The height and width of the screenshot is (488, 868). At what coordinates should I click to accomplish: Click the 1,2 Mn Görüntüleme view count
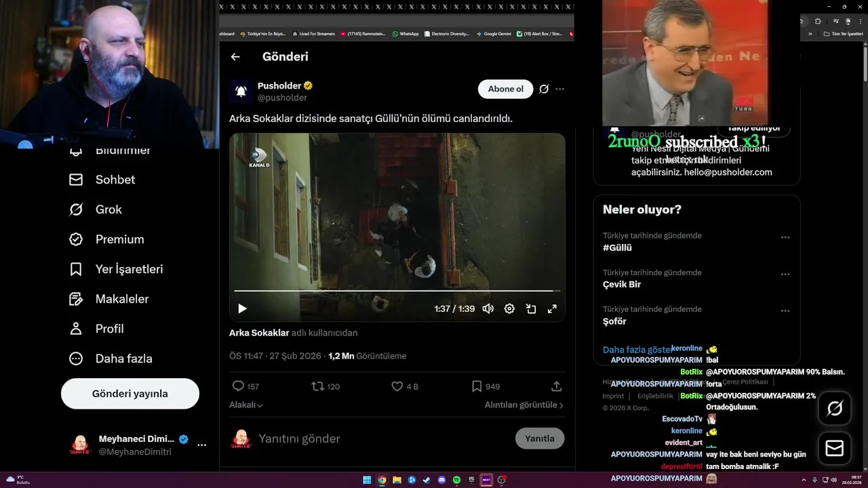pos(368,356)
